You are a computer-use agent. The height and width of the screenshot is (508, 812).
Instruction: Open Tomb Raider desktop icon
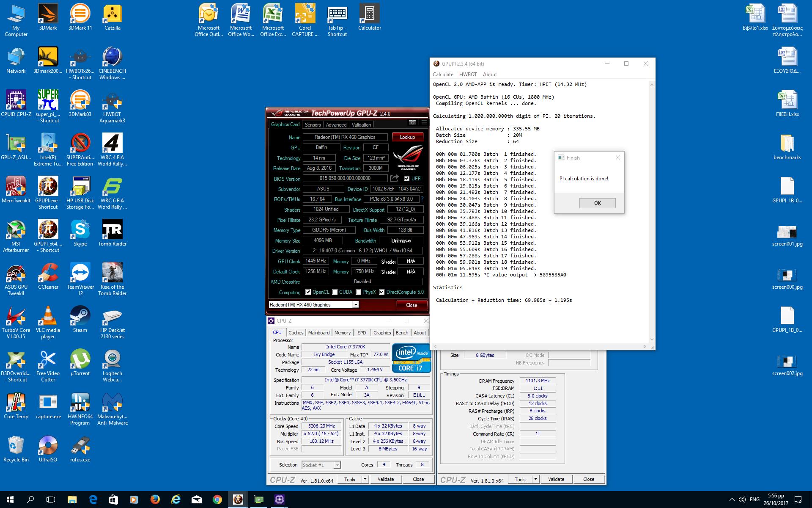pyautogui.click(x=112, y=233)
